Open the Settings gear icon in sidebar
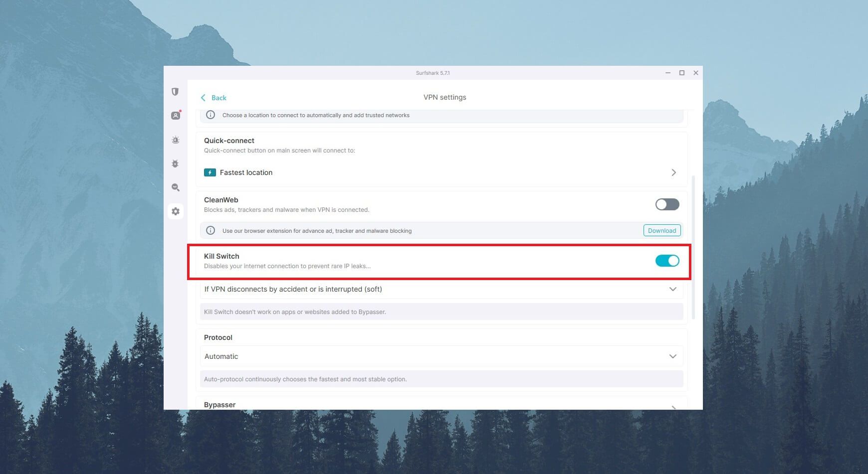Viewport: 868px width, 474px height. point(176,211)
